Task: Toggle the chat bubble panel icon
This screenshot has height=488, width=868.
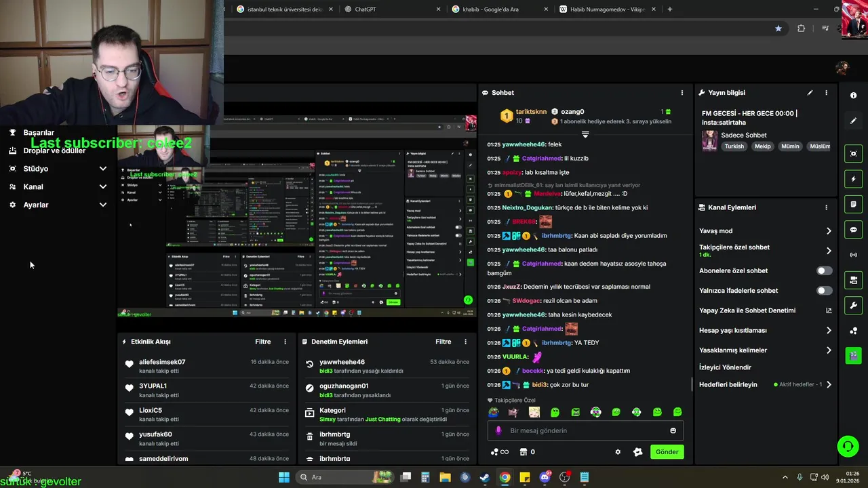Action: tap(853, 230)
